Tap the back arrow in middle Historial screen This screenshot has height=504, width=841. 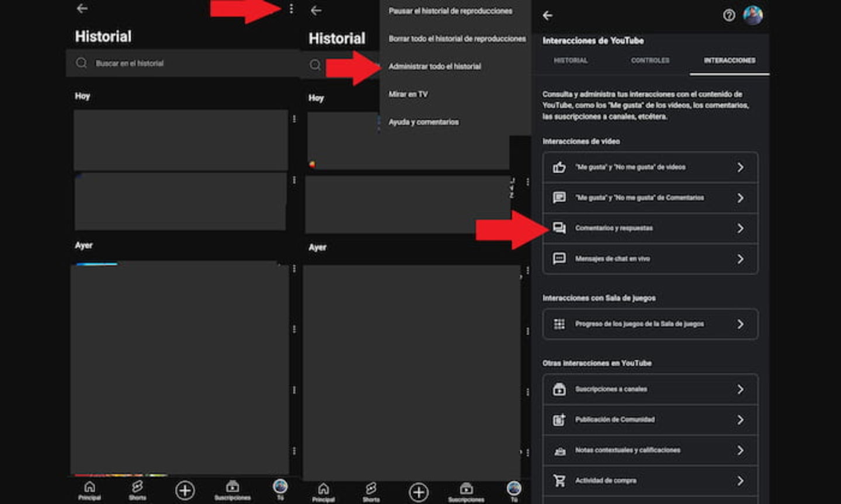tap(316, 11)
